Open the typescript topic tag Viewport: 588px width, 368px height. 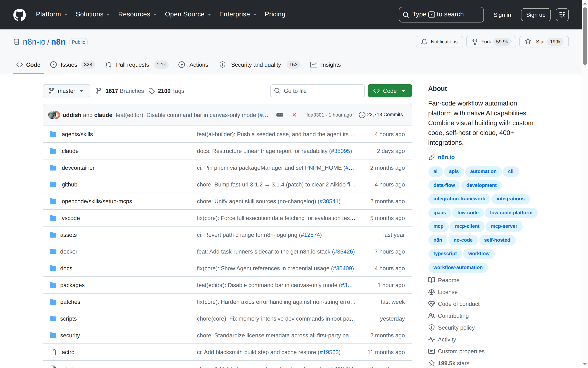pos(445,254)
